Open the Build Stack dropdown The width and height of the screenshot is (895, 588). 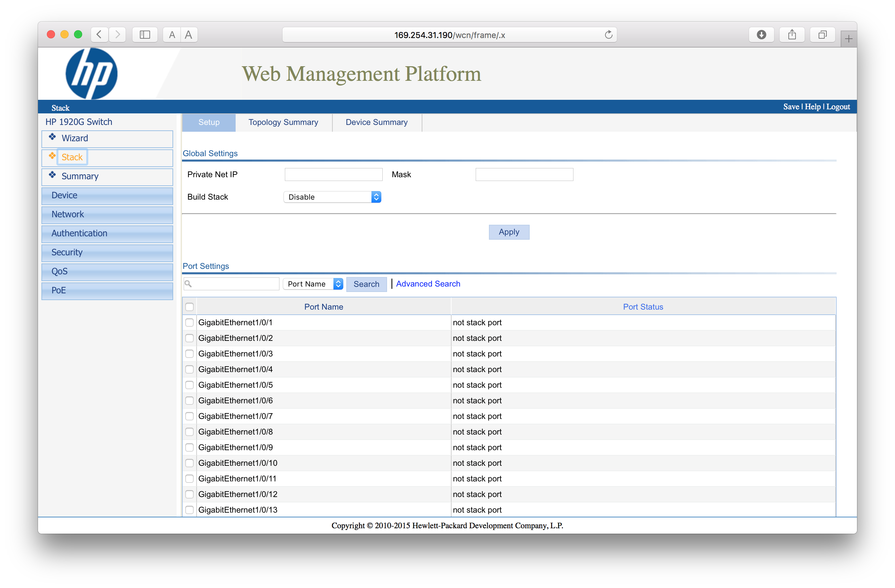coord(332,197)
